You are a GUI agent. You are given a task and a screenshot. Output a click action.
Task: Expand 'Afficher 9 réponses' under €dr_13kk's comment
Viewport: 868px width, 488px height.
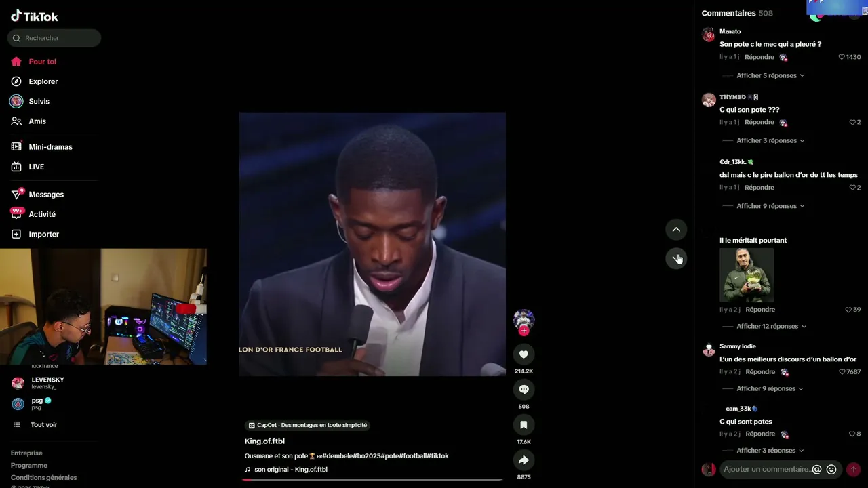coord(770,206)
